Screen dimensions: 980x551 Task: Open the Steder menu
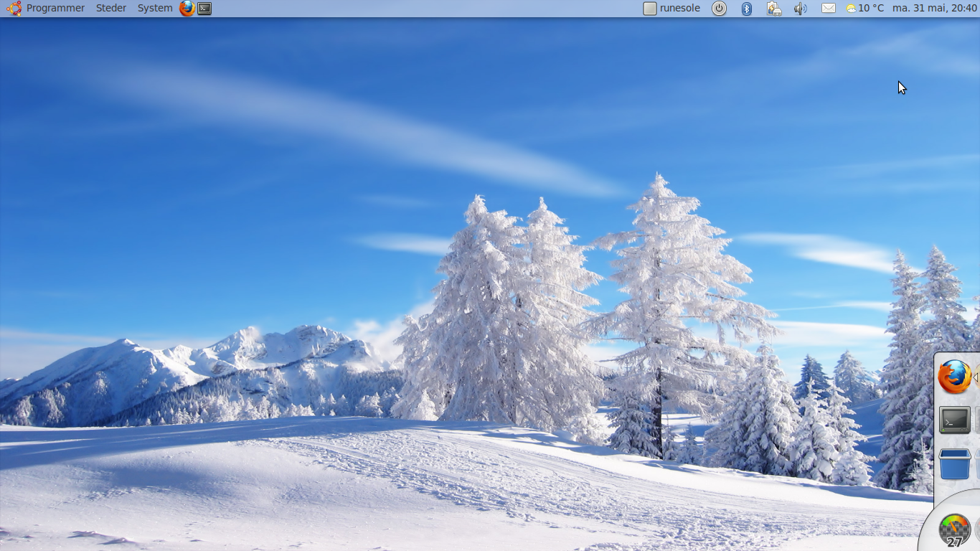point(111,9)
